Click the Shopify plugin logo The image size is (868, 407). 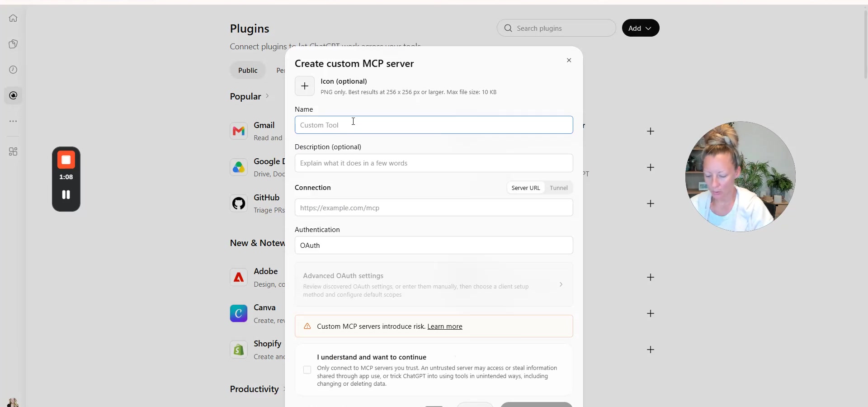pos(239,350)
